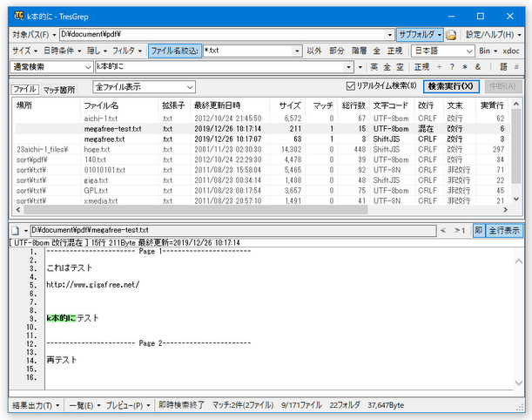Click the 語 word-match toggle
Image resolution: width=532 pixels, height=420 pixels.
point(503,67)
